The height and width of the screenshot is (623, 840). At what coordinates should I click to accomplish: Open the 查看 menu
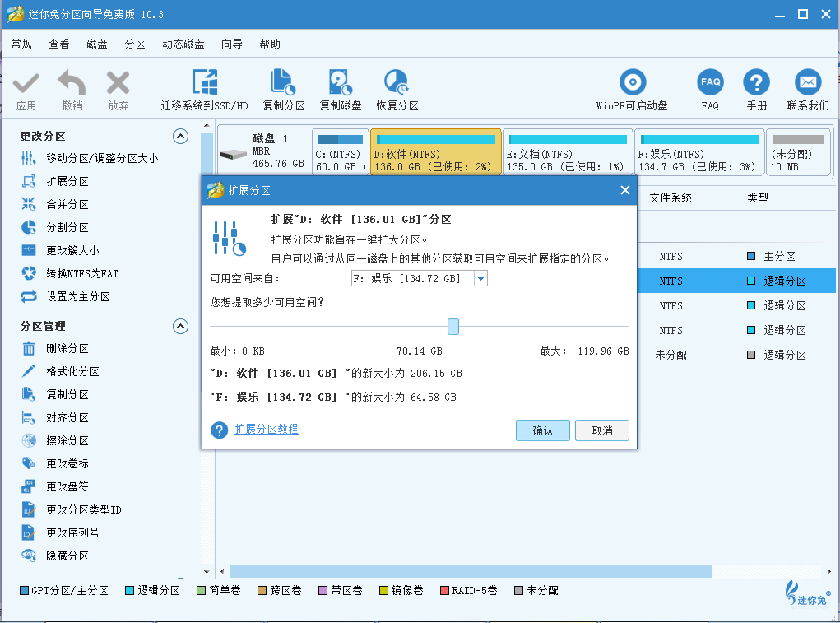coord(59,44)
